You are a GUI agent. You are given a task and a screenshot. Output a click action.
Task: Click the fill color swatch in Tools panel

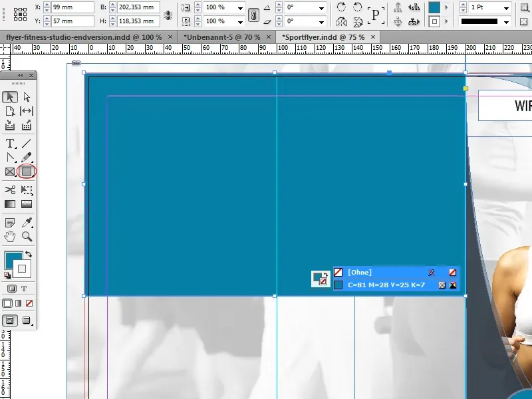(x=13, y=260)
